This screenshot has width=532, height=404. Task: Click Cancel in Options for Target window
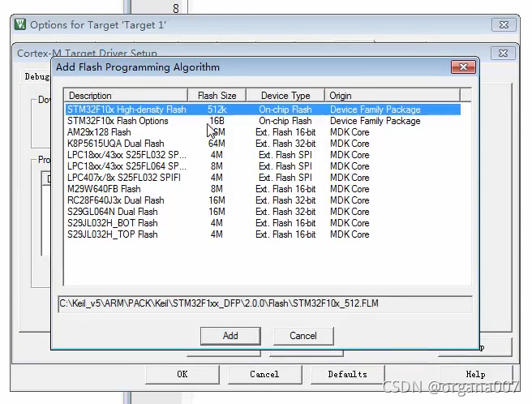click(x=264, y=374)
